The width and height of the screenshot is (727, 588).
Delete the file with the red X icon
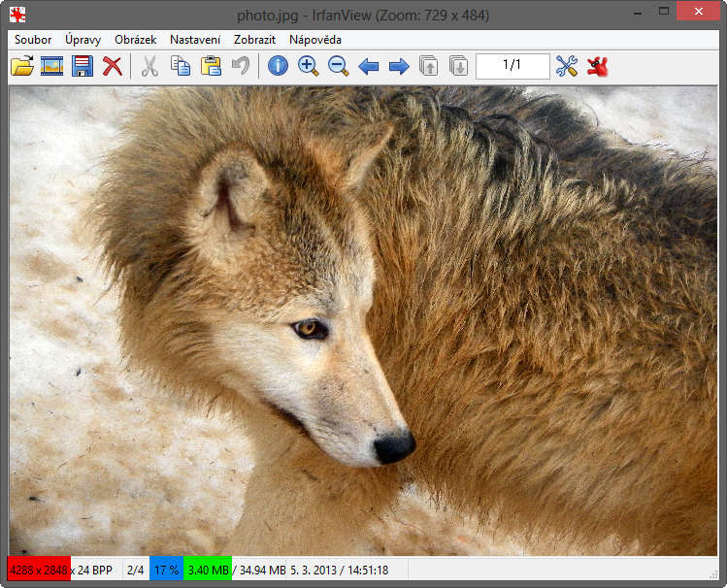tap(113, 66)
